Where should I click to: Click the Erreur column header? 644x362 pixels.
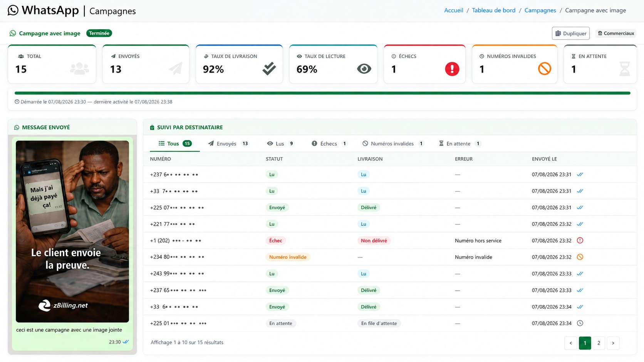coord(464,159)
